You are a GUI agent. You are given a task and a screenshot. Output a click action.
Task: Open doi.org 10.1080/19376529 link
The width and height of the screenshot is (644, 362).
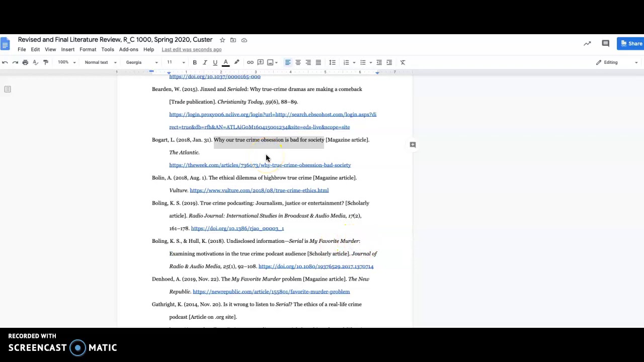click(316, 266)
